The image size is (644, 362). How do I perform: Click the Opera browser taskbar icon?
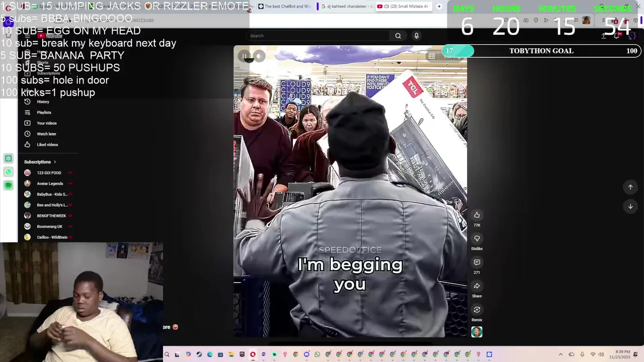coord(253,354)
